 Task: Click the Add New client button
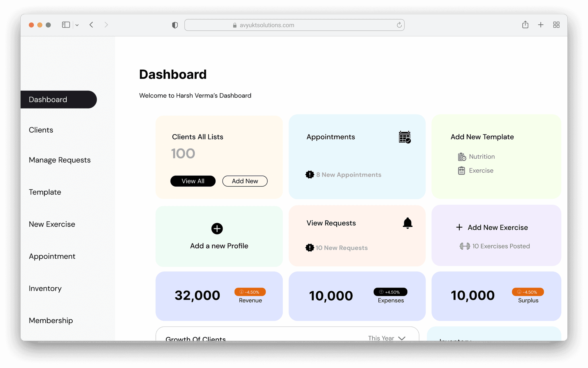pyautogui.click(x=245, y=181)
